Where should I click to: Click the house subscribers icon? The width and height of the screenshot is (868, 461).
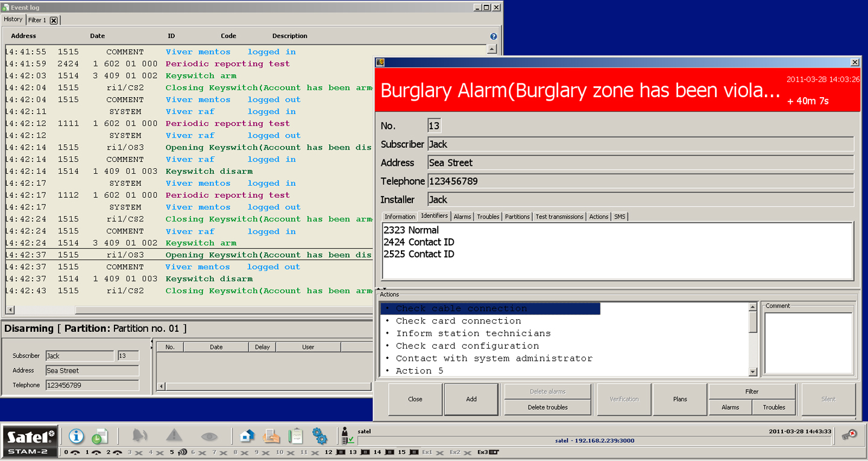point(247,436)
